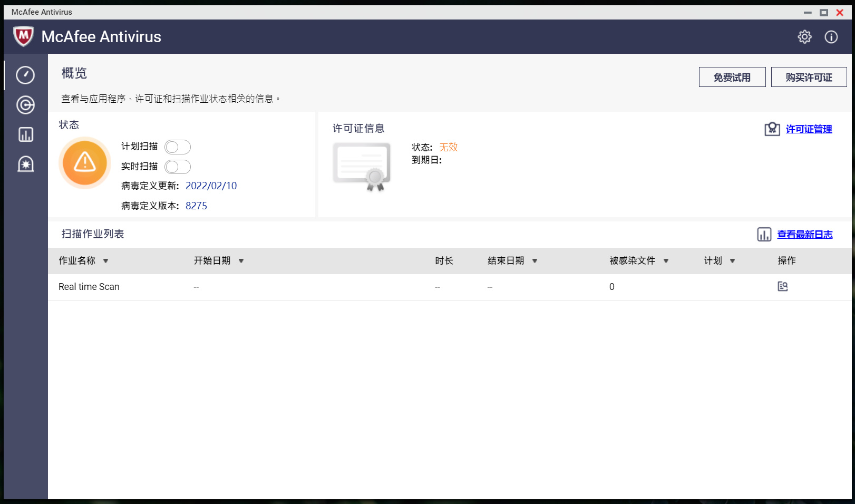
Task: Open the scan sidebar icon
Action: pyautogui.click(x=25, y=105)
